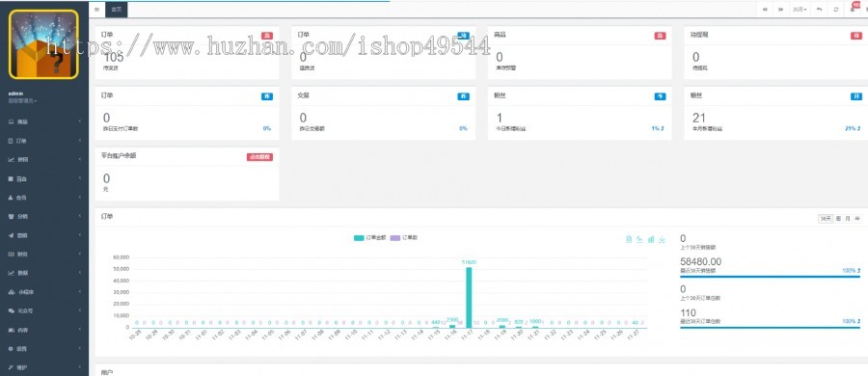Toggle the 订单数 legend series
Screen dimensions: 868x376
point(404,237)
